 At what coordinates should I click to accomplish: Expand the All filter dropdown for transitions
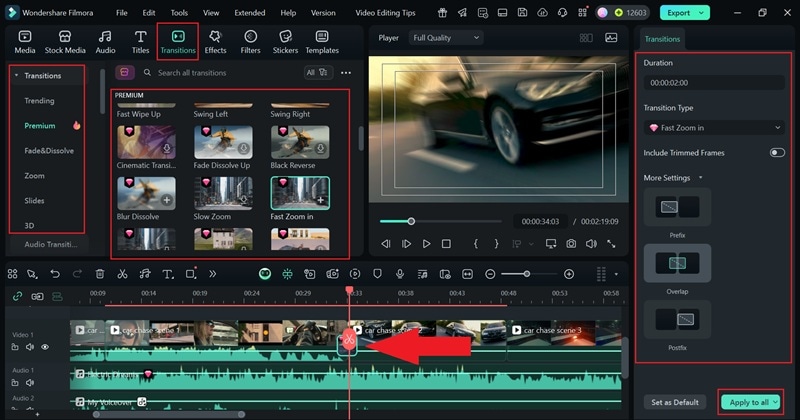316,73
